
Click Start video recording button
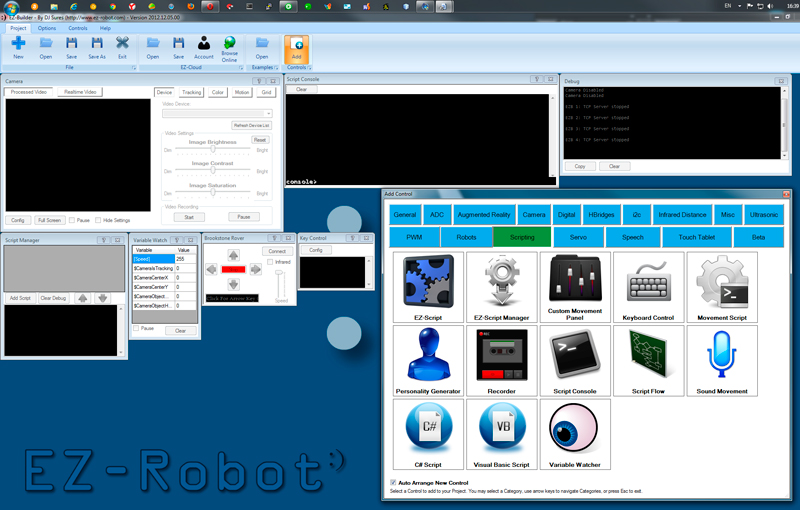[189, 217]
